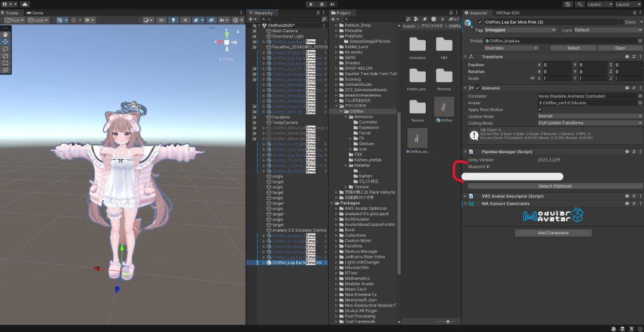Expand VRC Avatar Descriptor component
Screen dimensions: 644x332
point(465,196)
